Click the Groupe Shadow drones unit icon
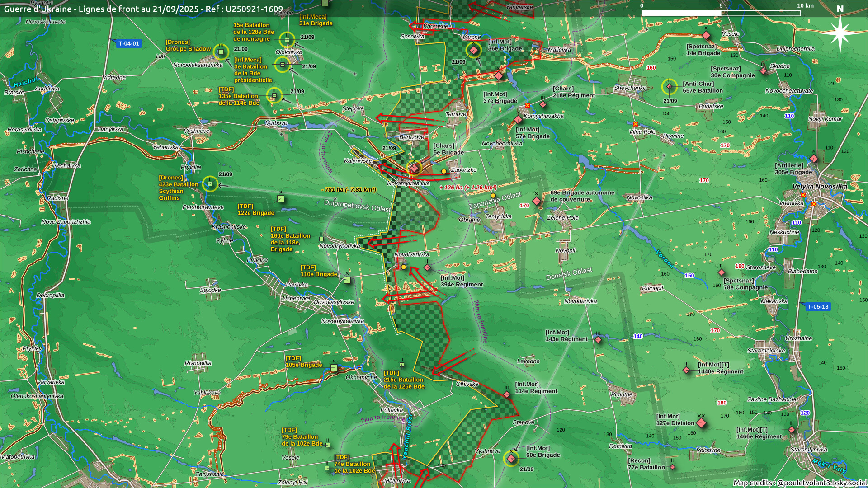 coord(221,52)
